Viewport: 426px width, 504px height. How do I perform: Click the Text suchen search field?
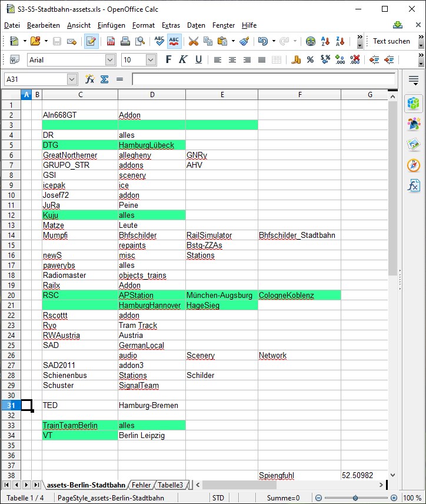tap(391, 41)
